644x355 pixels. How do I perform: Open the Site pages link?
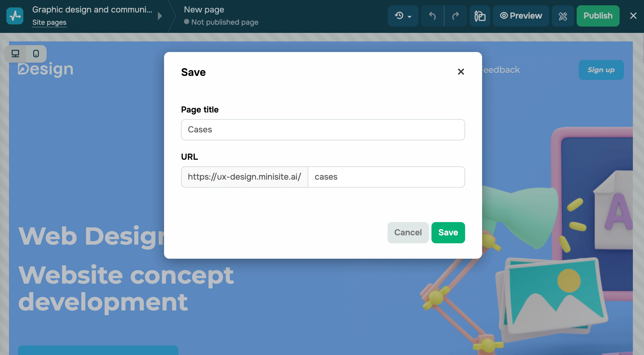click(49, 23)
